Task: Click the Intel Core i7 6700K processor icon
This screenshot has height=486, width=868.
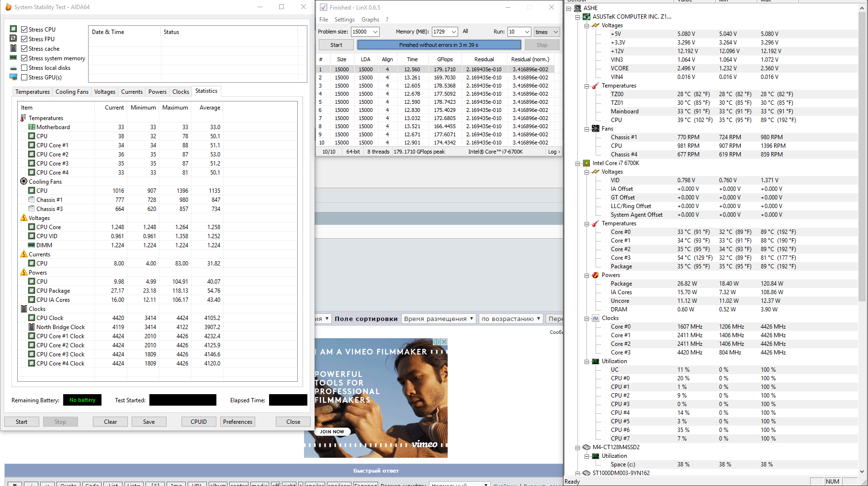Action: [x=586, y=163]
